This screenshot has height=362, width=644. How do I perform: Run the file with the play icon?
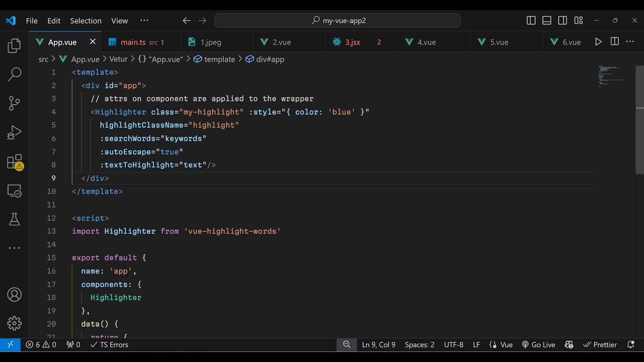point(598,42)
